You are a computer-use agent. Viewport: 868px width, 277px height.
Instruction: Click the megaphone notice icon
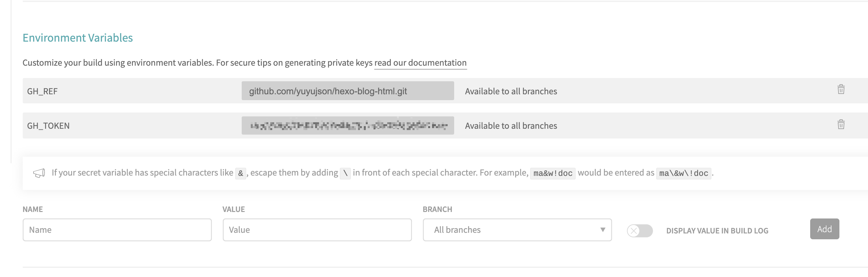(x=39, y=173)
